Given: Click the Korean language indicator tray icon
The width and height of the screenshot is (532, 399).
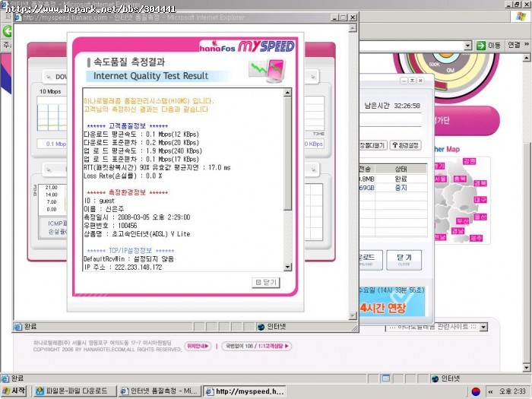Looking at the screenshot, I should tap(477, 391).
